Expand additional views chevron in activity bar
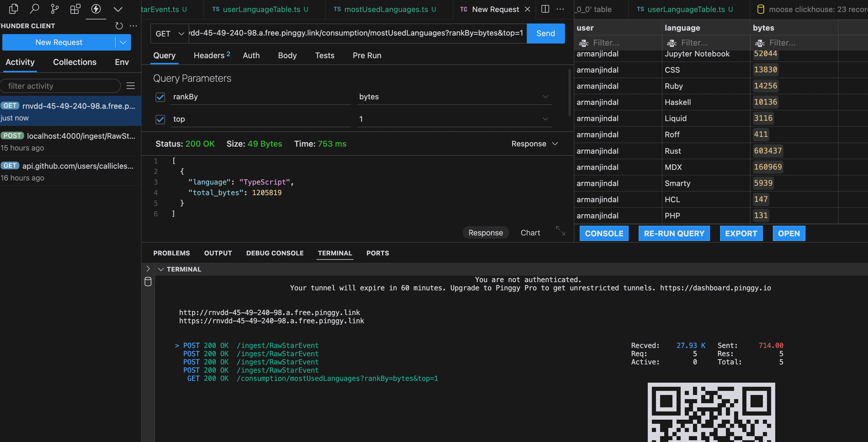Screen dimensions: 868x442 (x=118, y=9)
